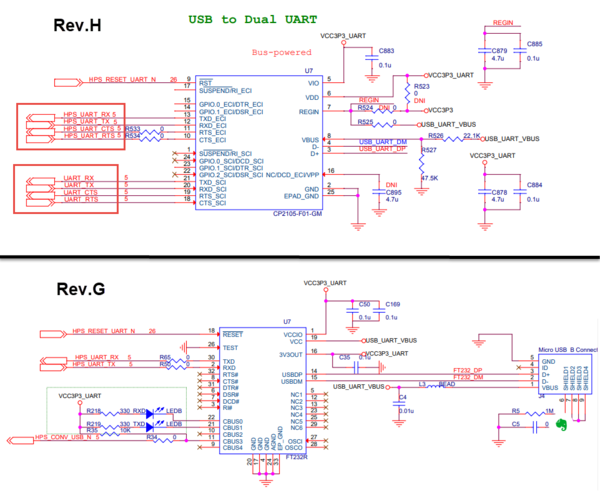
Task: Click the "OSCI" pin name
Action: (295, 441)
